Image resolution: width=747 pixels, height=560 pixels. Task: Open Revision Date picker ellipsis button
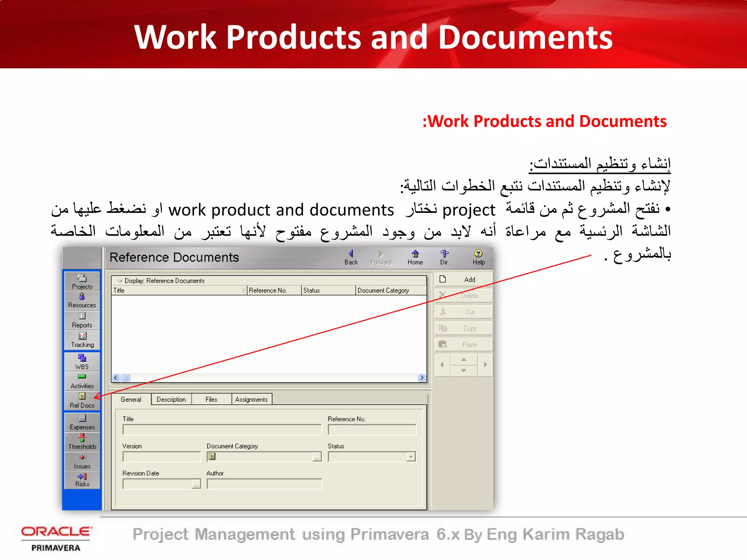[x=196, y=484]
